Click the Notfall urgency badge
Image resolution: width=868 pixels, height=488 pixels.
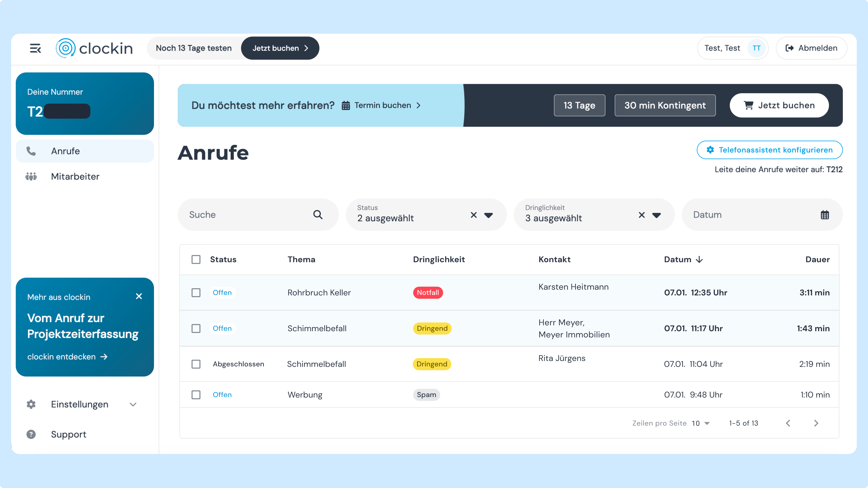[428, 293]
